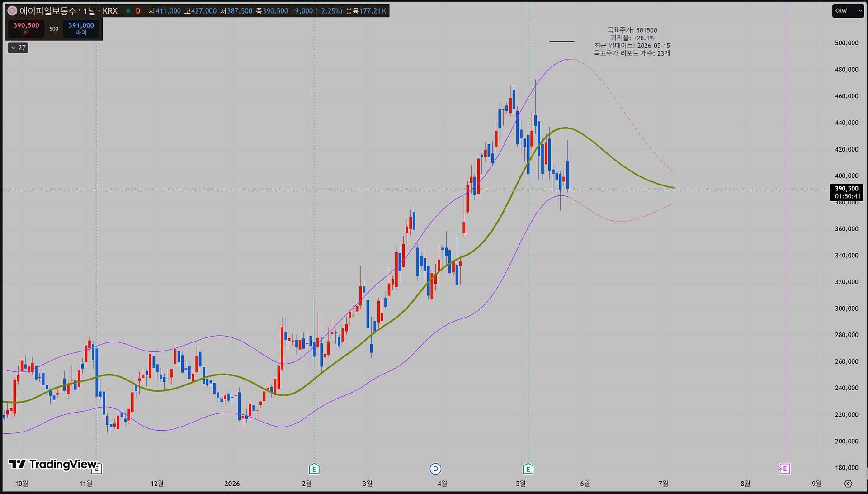The height and width of the screenshot is (494, 868).
Task: Click the purple upcoming earnings E marker
Action: [785, 469]
